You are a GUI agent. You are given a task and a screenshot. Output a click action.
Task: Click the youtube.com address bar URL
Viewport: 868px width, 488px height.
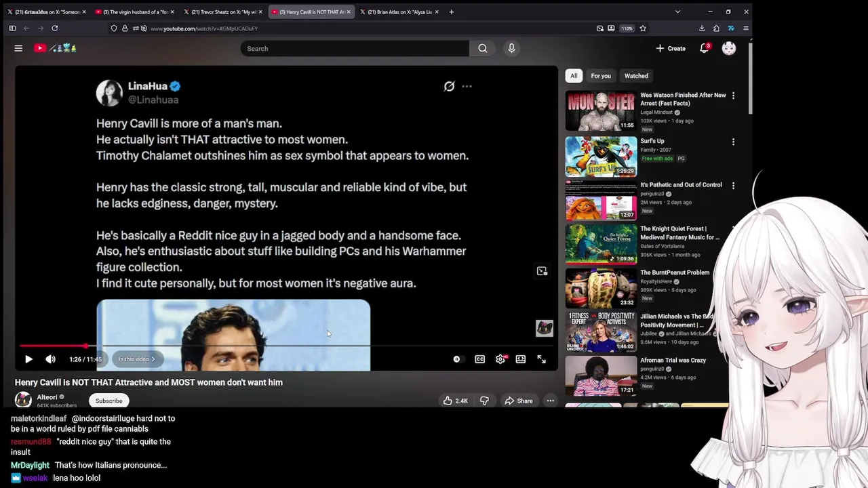pyautogui.click(x=204, y=28)
